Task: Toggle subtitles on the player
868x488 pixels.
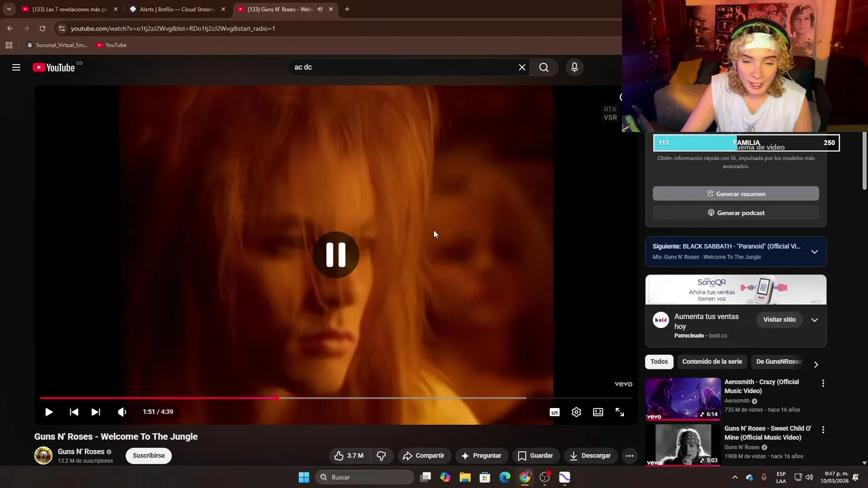Action: 555,412
